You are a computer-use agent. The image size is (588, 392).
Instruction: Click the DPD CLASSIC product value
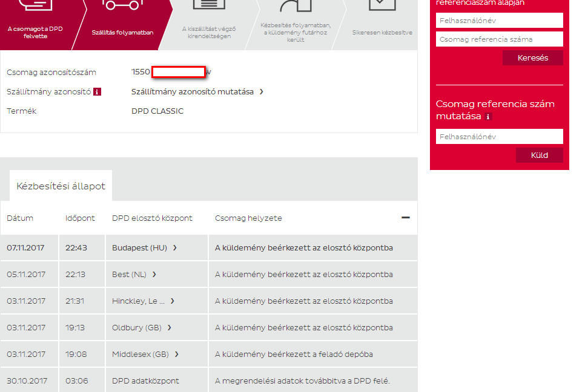coord(157,111)
